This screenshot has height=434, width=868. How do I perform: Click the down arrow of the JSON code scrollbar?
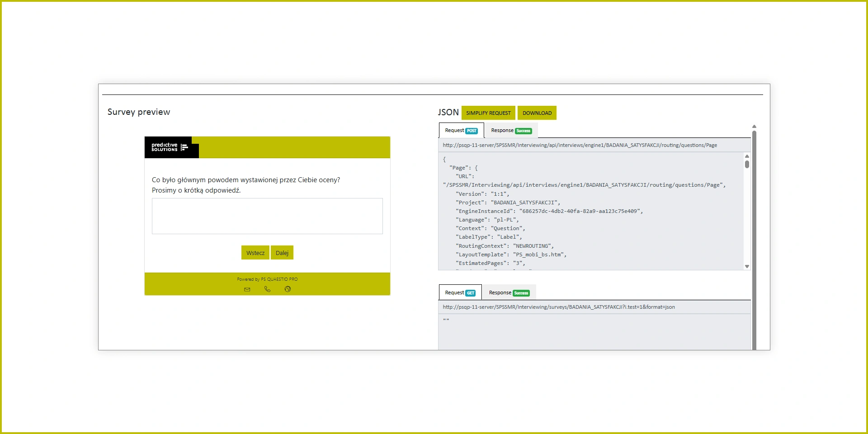point(747,266)
